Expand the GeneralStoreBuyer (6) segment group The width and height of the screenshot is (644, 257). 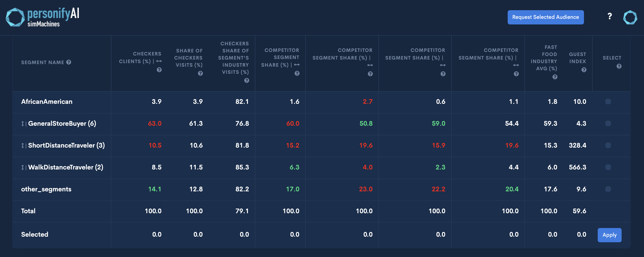(x=23, y=124)
